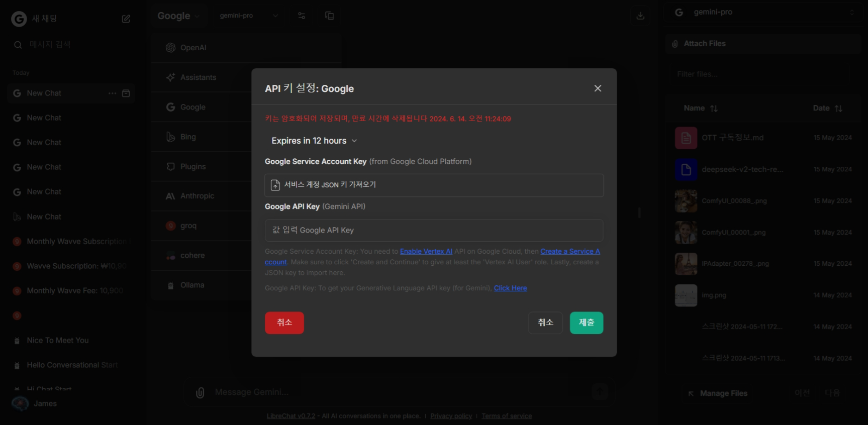Click the OTT 구독정보.md file icon
868x425 pixels.
click(x=686, y=138)
